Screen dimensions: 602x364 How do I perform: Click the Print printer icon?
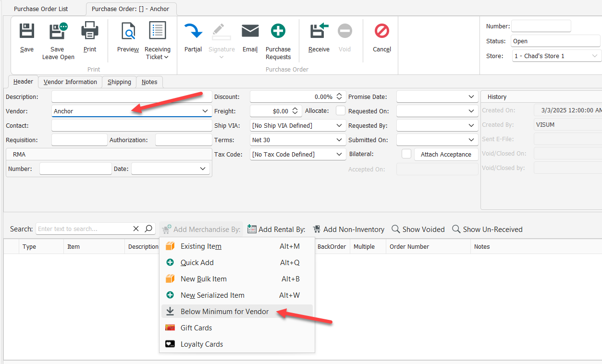pos(90,31)
